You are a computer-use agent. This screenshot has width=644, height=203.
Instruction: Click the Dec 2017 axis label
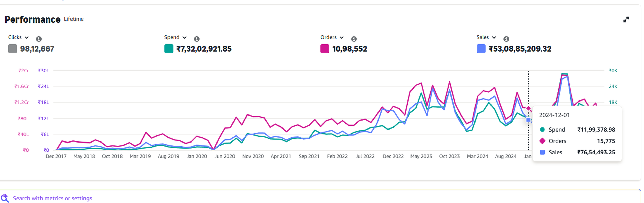(56, 156)
